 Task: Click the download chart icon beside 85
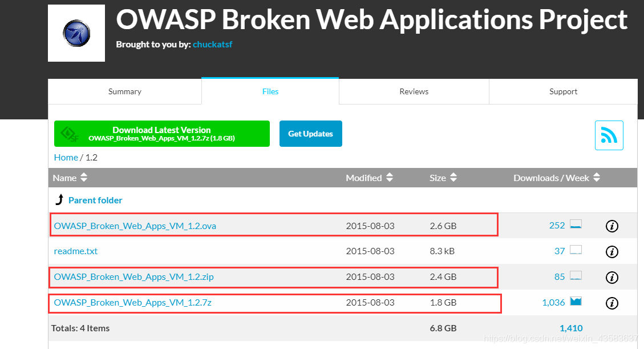[576, 275]
